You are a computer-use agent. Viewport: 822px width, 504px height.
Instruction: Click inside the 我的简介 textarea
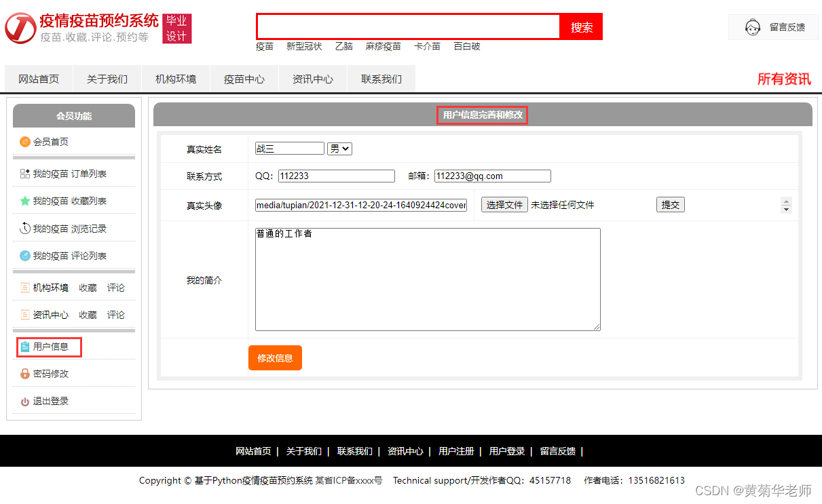tap(428, 279)
